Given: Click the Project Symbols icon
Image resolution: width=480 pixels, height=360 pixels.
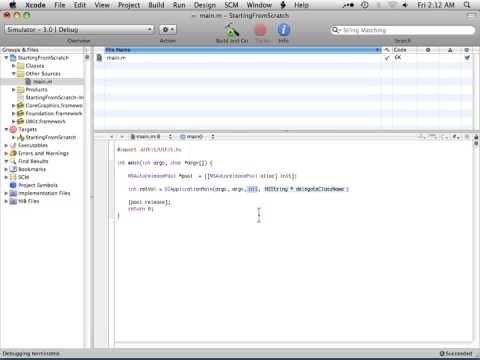Looking at the screenshot, I should click(13, 185).
